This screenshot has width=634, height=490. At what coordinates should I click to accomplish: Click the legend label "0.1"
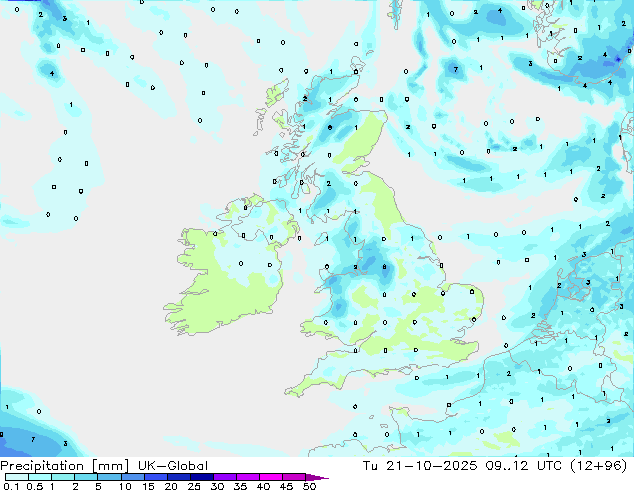[x=11, y=486]
